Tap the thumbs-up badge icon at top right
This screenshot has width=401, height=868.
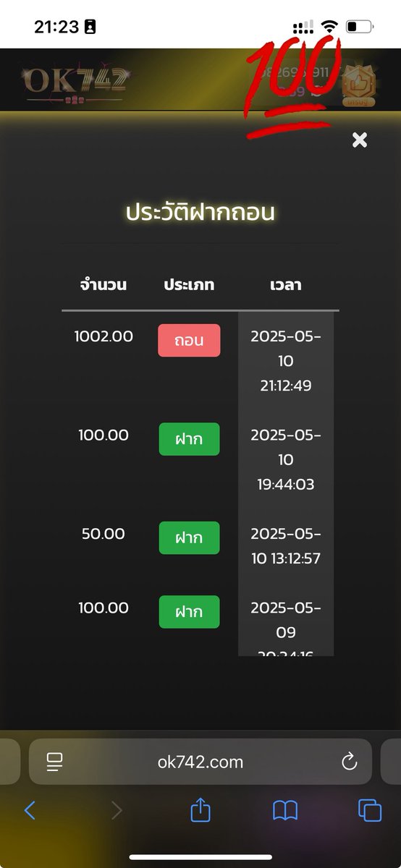(358, 86)
